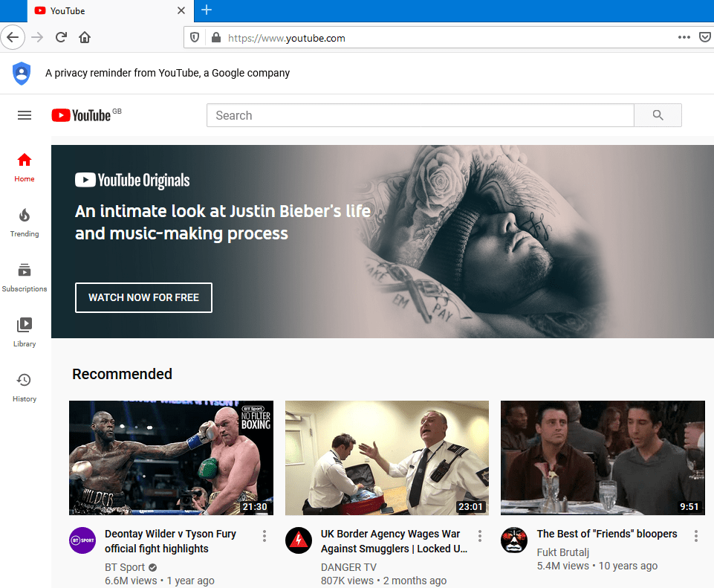Open BT Sport channel avatar
Image resolution: width=714 pixels, height=588 pixels.
[82, 540]
